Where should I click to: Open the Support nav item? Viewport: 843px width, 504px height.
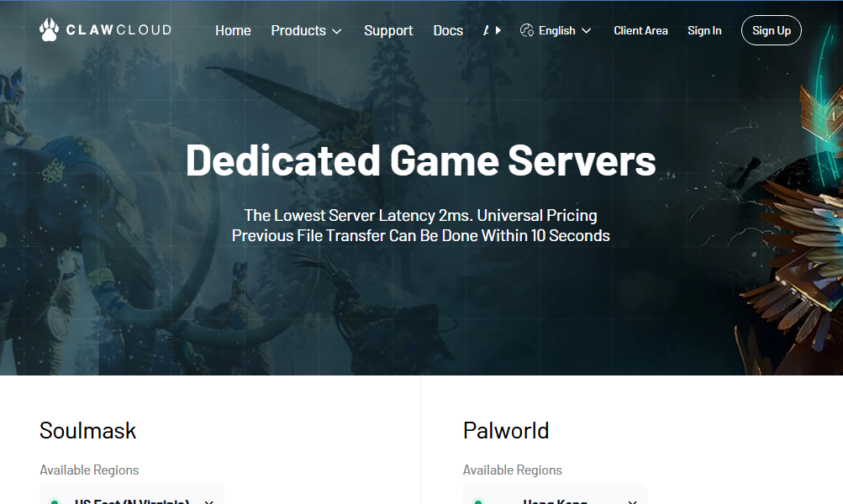tap(388, 30)
